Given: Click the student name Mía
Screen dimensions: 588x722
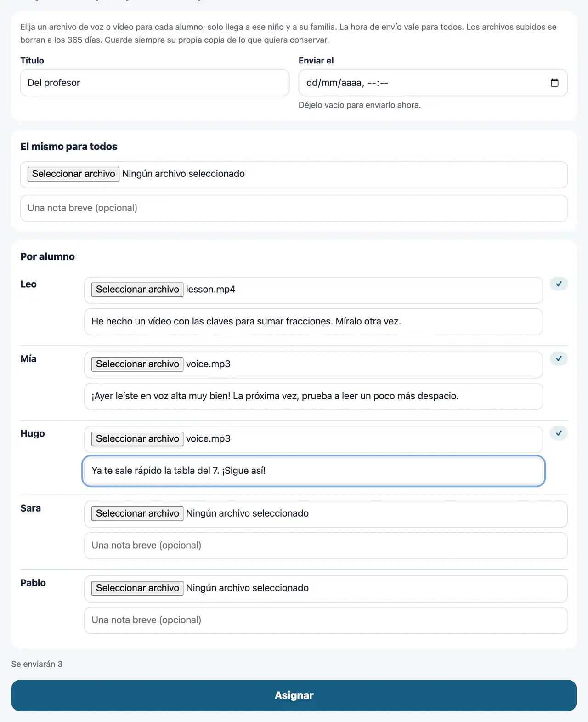Looking at the screenshot, I should click(28, 359).
